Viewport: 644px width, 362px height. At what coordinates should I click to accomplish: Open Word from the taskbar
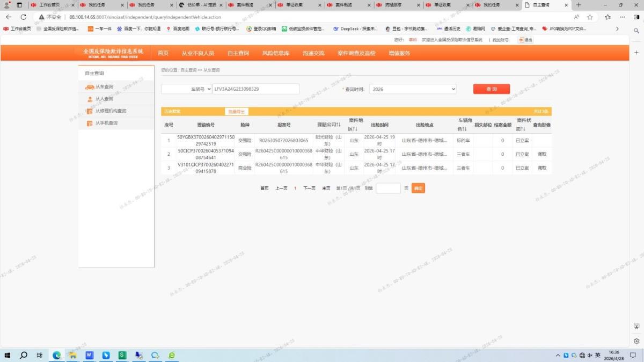coord(89,355)
